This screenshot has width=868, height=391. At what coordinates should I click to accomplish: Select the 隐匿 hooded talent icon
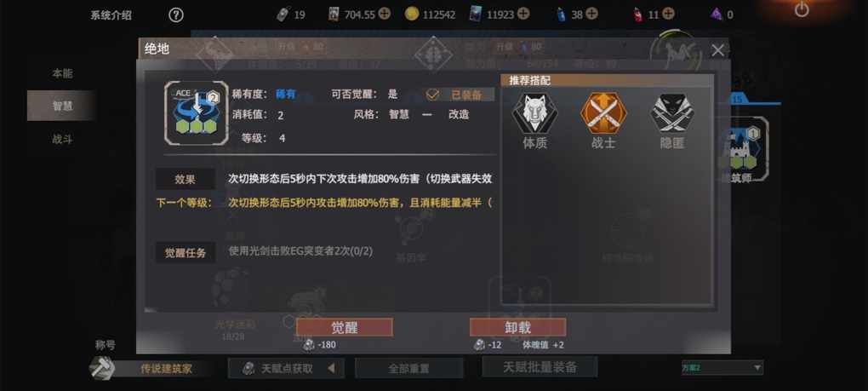[x=672, y=112]
